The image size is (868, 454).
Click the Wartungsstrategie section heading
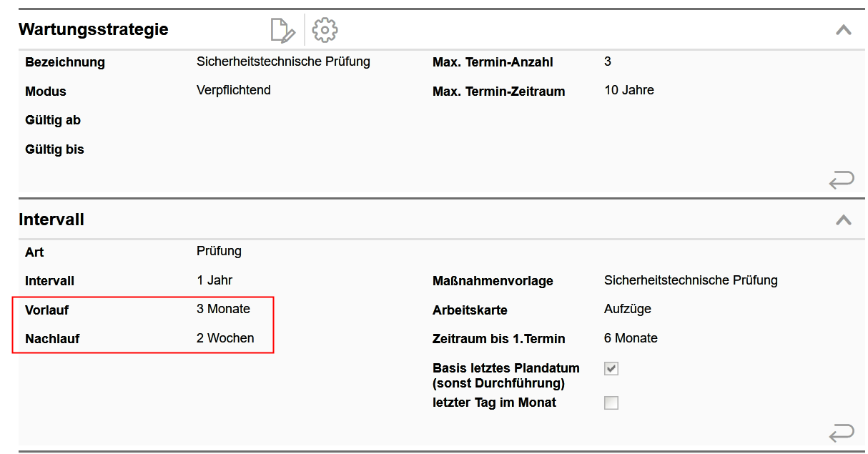(94, 29)
